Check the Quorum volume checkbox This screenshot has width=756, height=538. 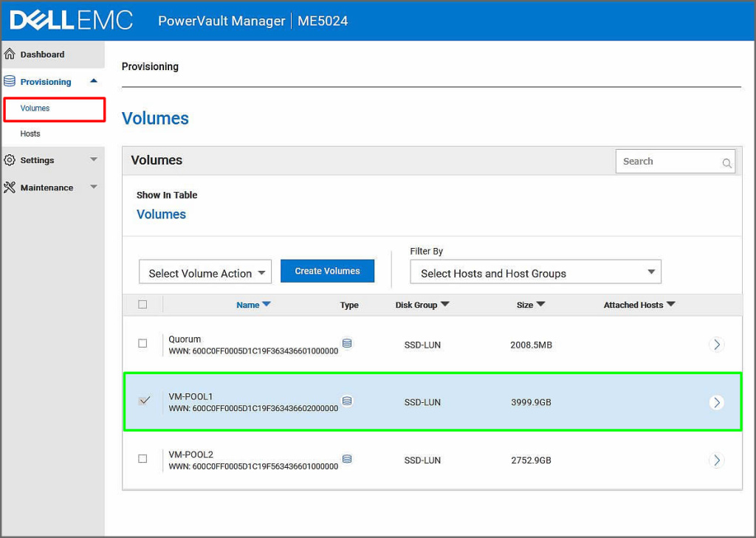point(142,343)
